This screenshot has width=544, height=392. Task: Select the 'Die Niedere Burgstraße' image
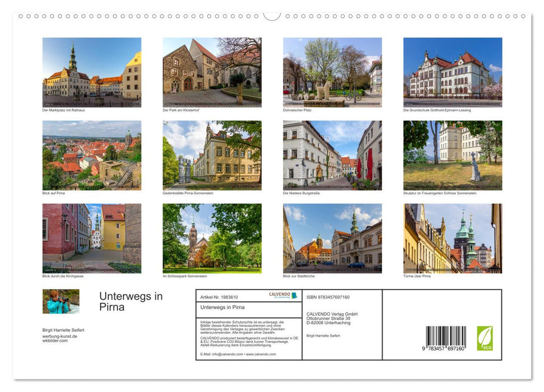[331, 155]
